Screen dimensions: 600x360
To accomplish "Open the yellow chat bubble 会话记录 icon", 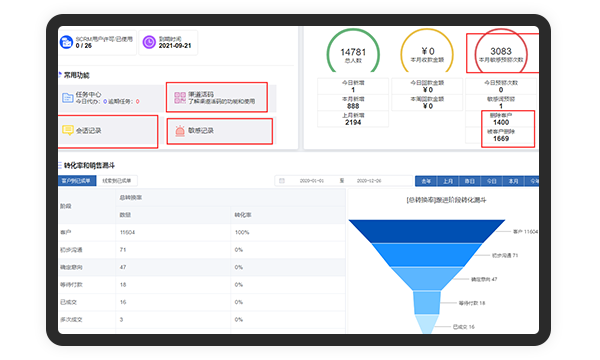I will click(x=68, y=130).
